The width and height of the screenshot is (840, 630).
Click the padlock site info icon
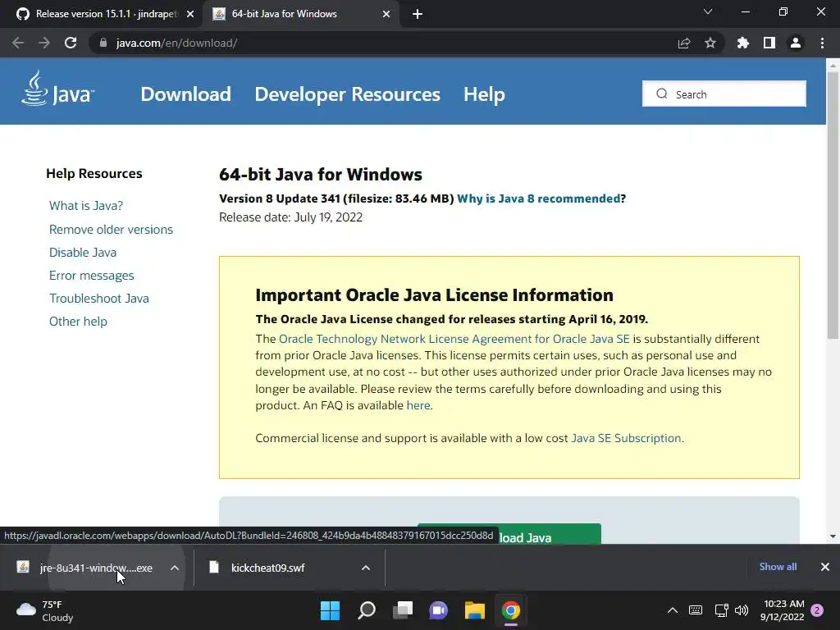coord(103,43)
